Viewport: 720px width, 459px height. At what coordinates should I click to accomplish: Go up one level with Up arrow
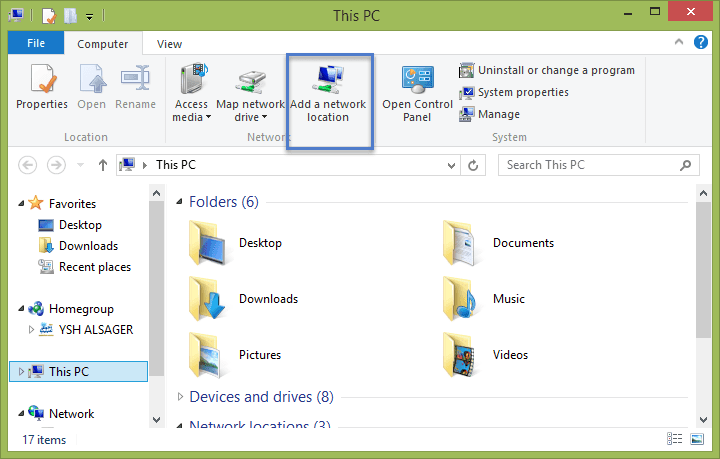[103, 165]
